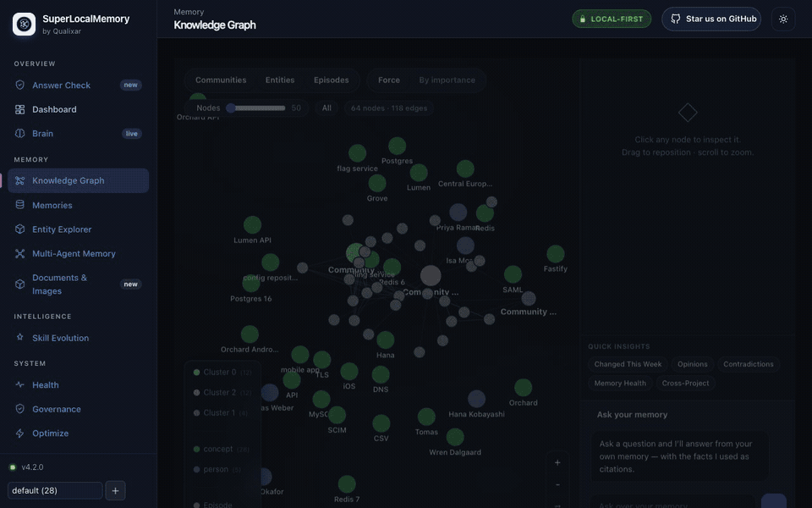The height and width of the screenshot is (508, 812).
Task: Open the default (28) profile dropdown
Action: pyautogui.click(x=55, y=490)
